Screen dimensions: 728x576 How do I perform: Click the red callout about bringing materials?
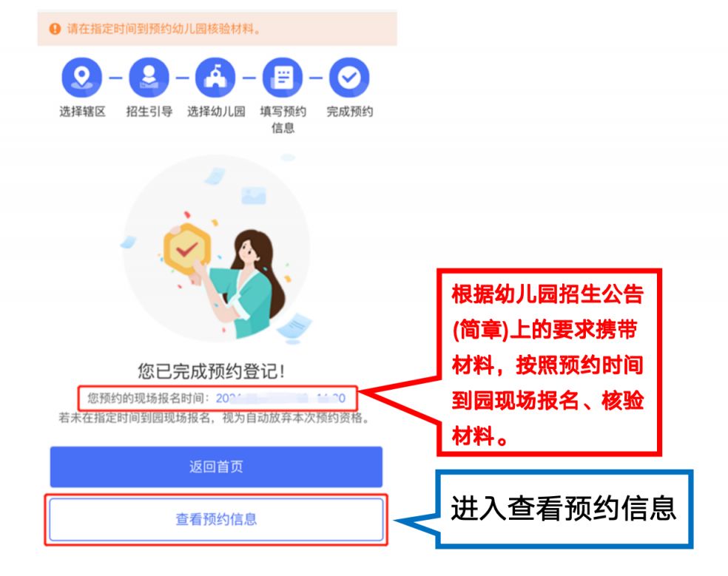549,362
